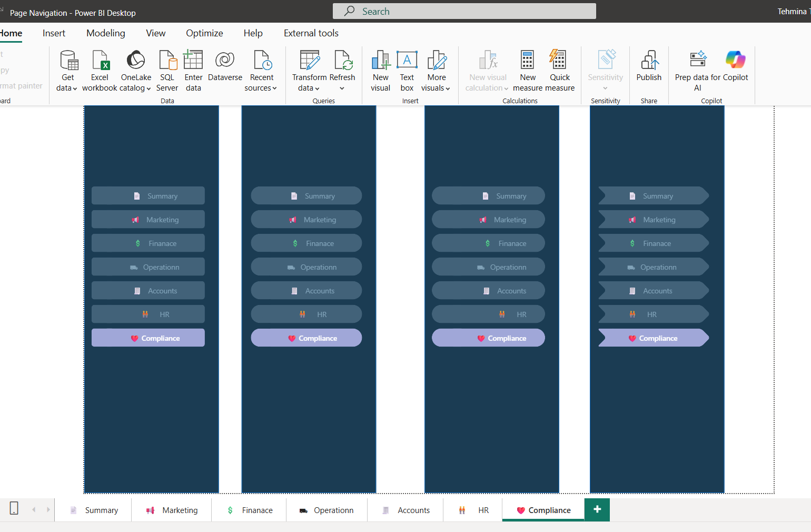Image resolution: width=811 pixels, height=532 pixels.
Task: Click the Publish icon
Action: point(649,61)
